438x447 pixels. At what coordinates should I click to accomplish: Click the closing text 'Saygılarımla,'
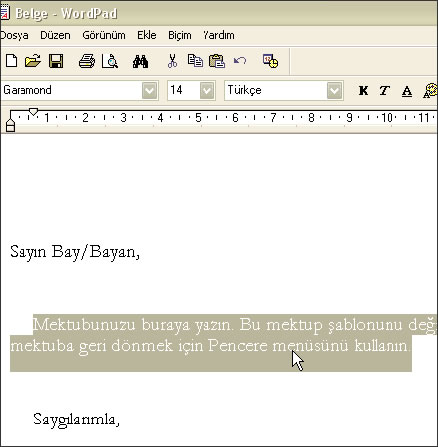pos(76,420)
